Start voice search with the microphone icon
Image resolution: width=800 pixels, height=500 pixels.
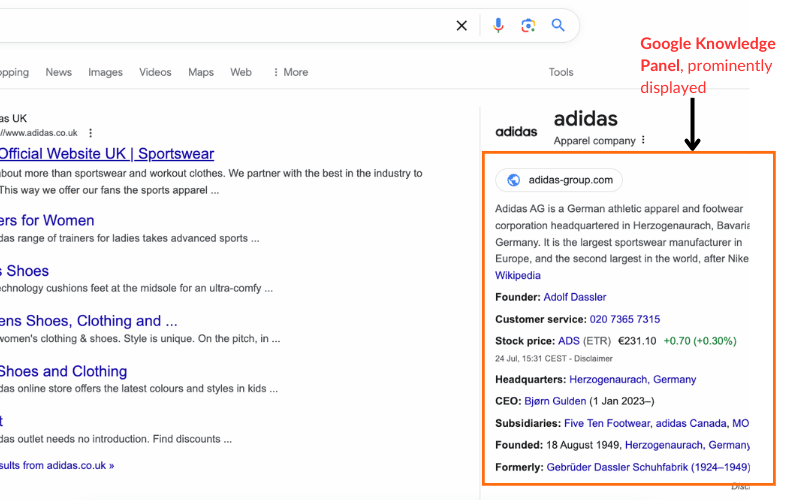(498, 25)
